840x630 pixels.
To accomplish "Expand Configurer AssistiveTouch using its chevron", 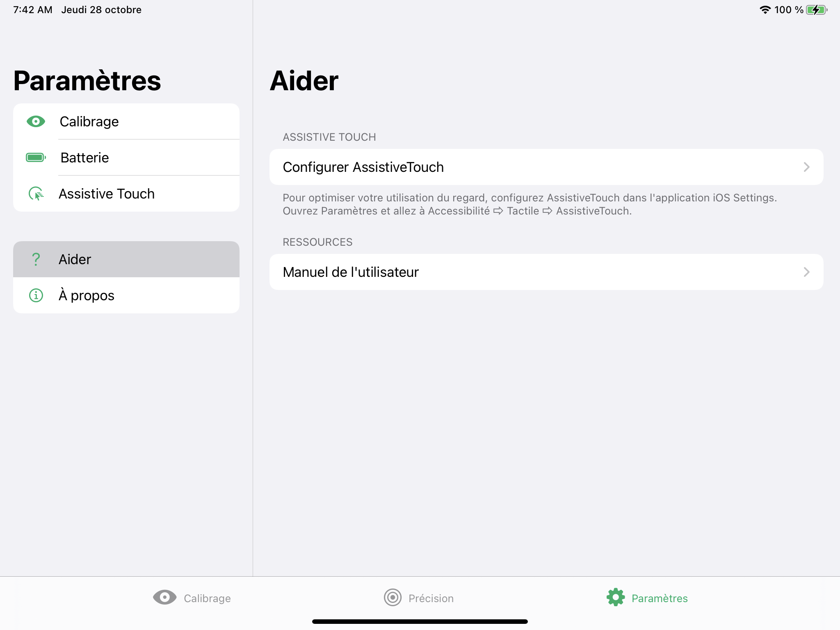I will (x=806, y=167).
